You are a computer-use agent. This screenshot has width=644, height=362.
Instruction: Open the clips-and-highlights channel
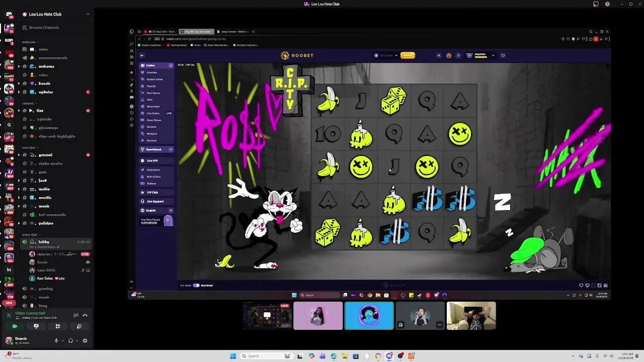click(x=55, y=136)
